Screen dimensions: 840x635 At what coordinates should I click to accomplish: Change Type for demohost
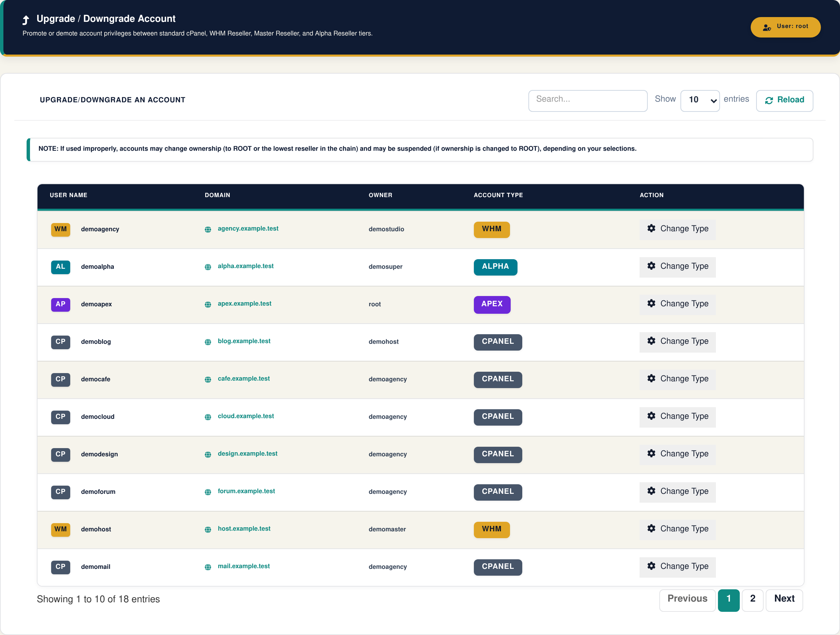click(677, 529)
